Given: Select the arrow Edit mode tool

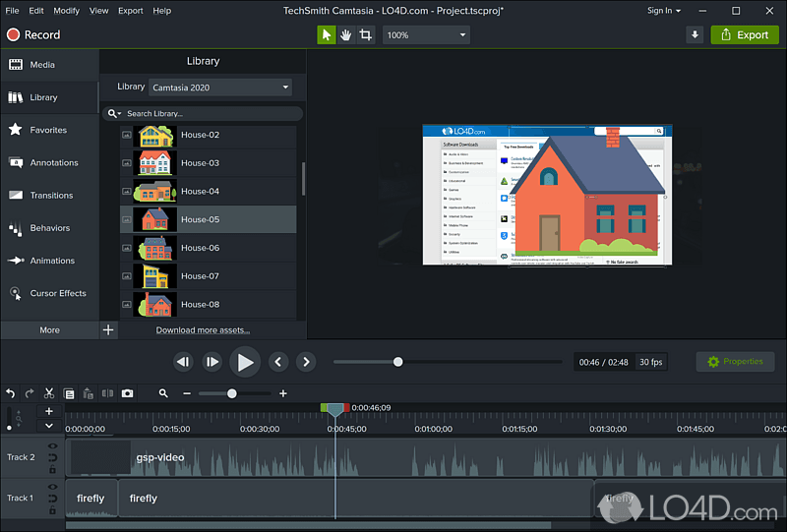Looking at the screenshot, I should pyautogui.click(x=327, y=34).
